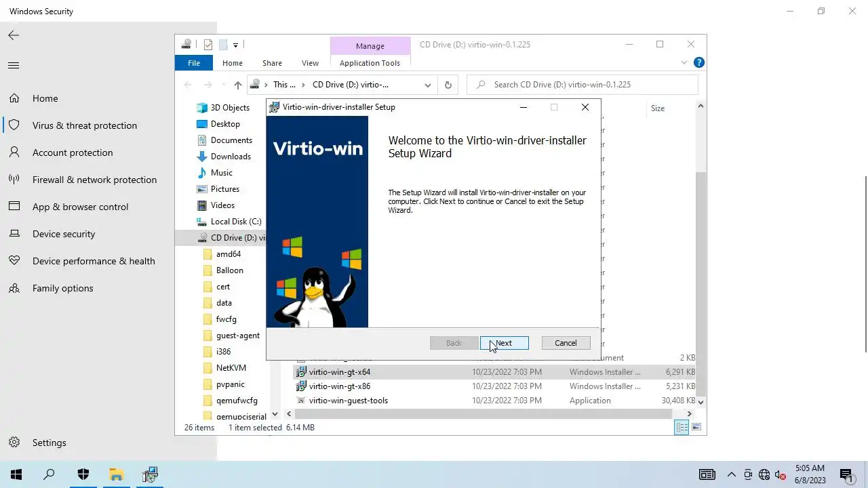Screen dimensions: 868x488
Task: Click the new folder icon in Explorer quick access toolbar
Action: point(222,45)
